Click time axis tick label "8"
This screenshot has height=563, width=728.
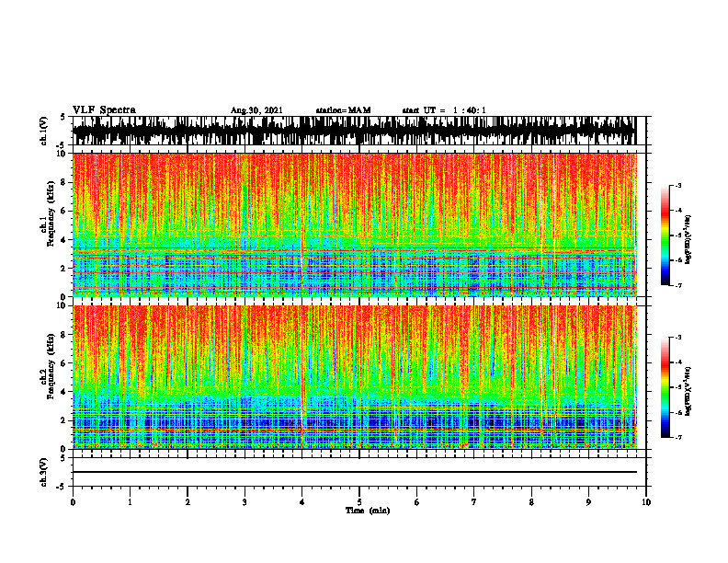pyautogui.click(x=531, y=502)
